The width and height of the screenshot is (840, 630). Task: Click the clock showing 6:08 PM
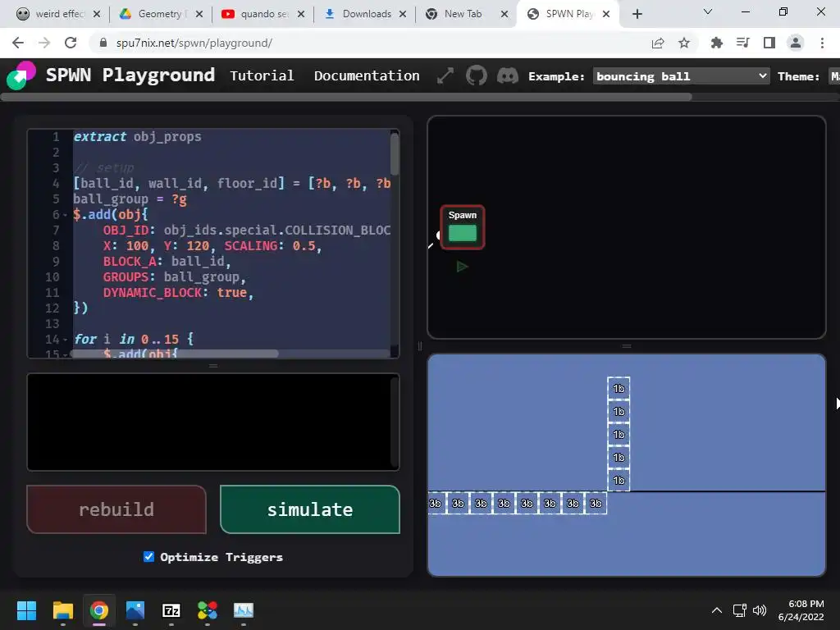click(x=806, y=604)
